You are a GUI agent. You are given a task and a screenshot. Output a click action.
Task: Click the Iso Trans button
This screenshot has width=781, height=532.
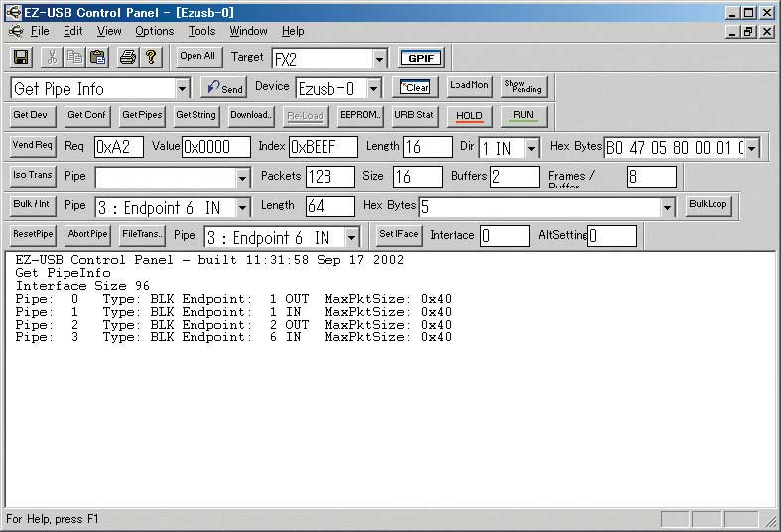33,176
